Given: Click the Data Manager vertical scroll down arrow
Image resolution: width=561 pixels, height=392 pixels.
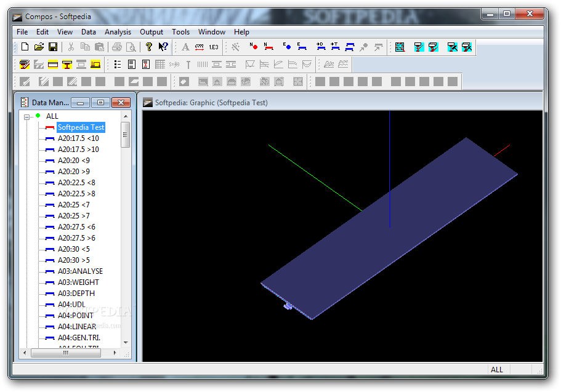Looking at the screenshot, I should (x=126, y=343).
